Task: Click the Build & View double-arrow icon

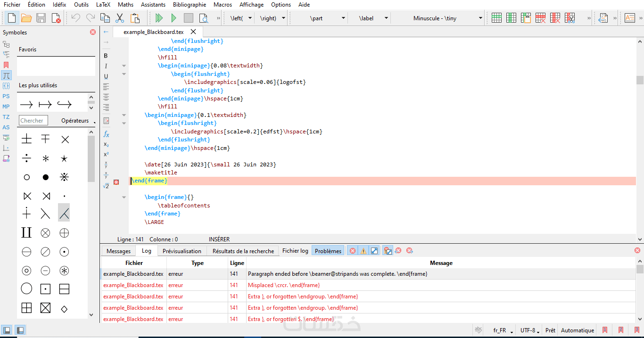Action: click(159, 18)
